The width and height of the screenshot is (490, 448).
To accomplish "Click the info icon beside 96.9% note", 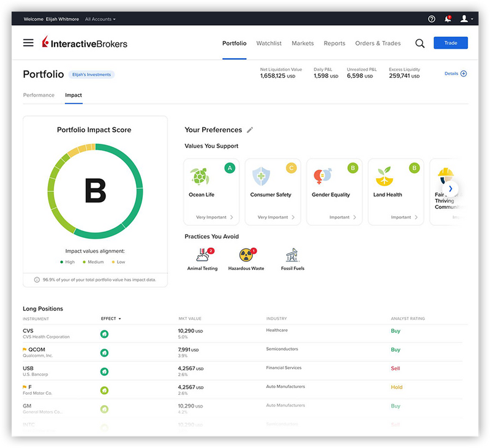I will pyautogui.click(x=37, y=280).
